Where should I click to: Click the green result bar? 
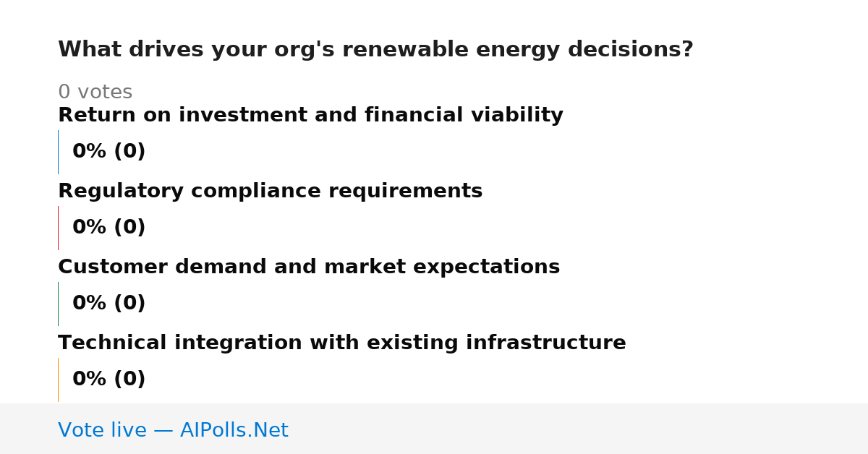[58, 304]
